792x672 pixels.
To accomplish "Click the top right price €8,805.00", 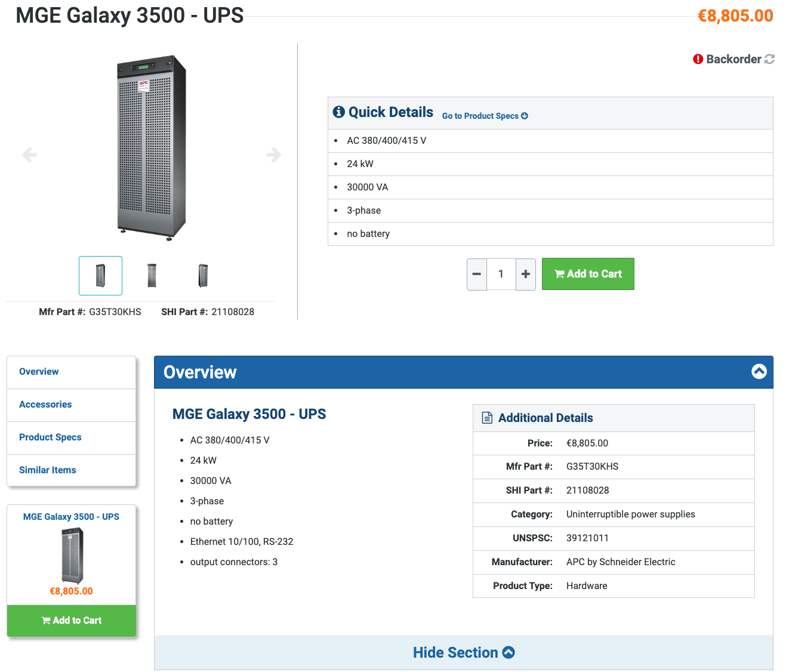I will [735, 16].
